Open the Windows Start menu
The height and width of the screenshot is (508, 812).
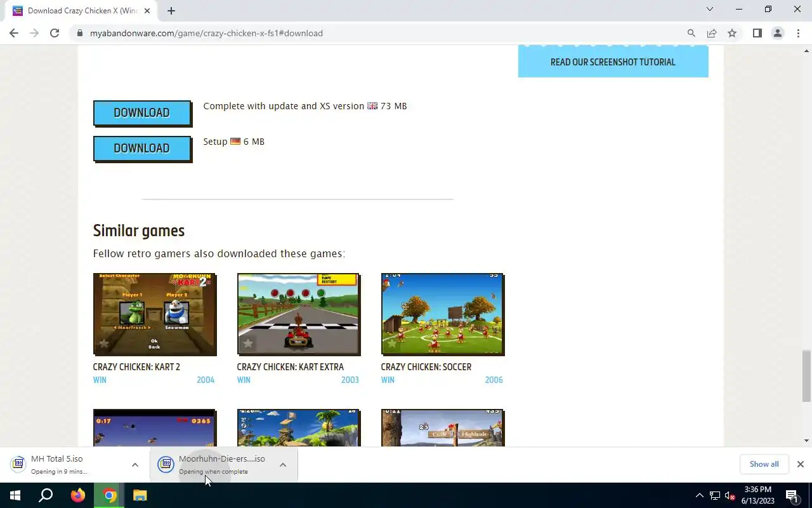(x=15, y=495)
